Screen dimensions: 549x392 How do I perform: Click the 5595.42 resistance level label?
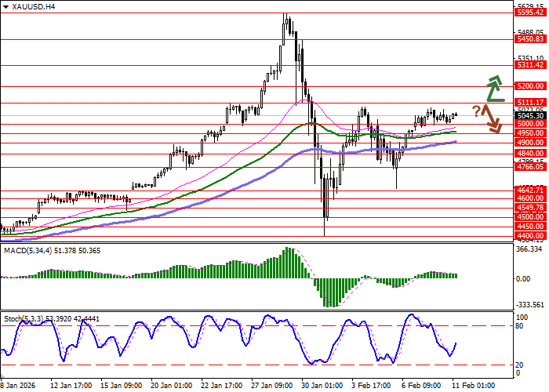pos(530,13)
